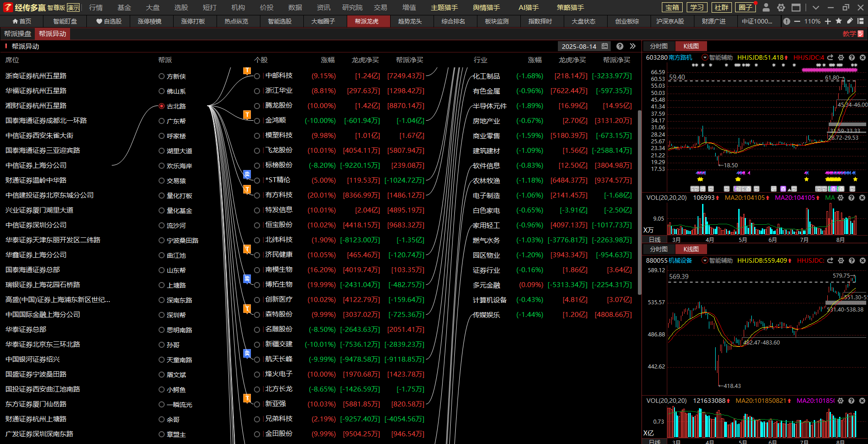Click the share arrow on 南方路机 chart
This screenshot has width=868, height=444.
click(x=830, y=57)
